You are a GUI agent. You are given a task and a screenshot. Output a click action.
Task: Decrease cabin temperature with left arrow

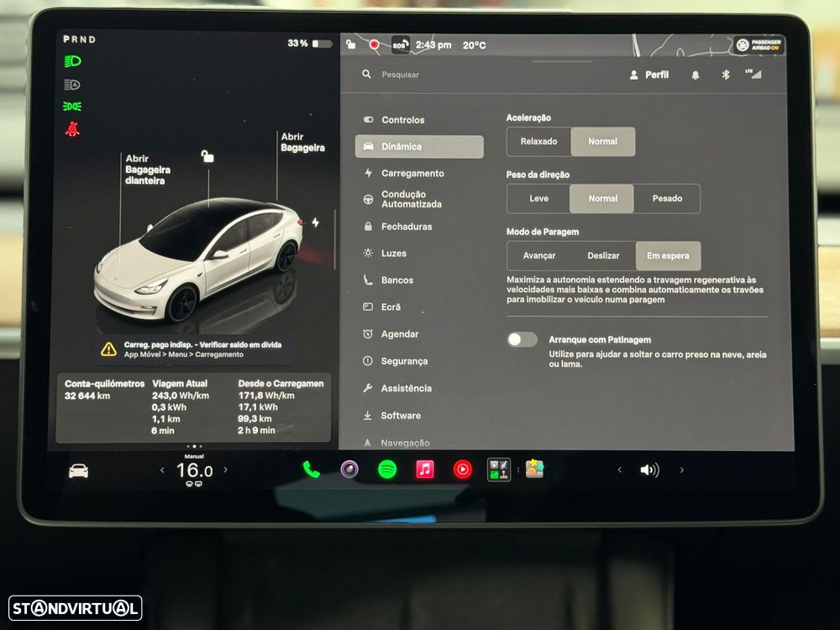pos(162,470)
